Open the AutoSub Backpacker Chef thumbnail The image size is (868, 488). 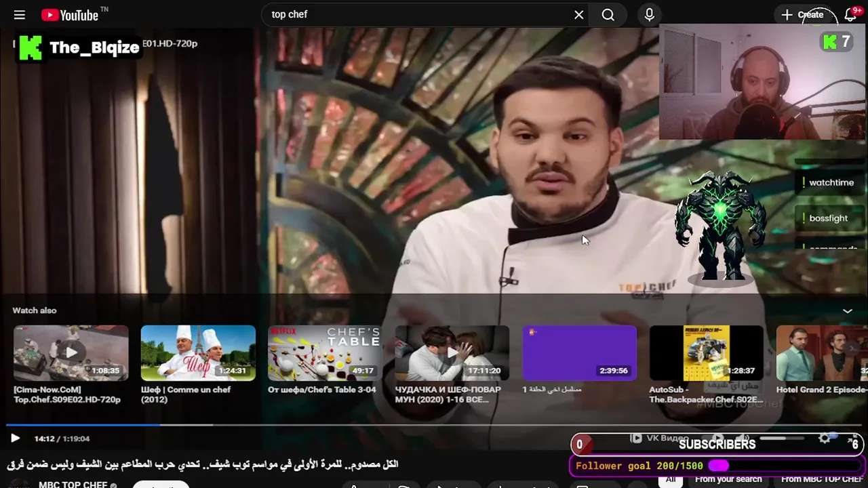[x=707, y=353]
